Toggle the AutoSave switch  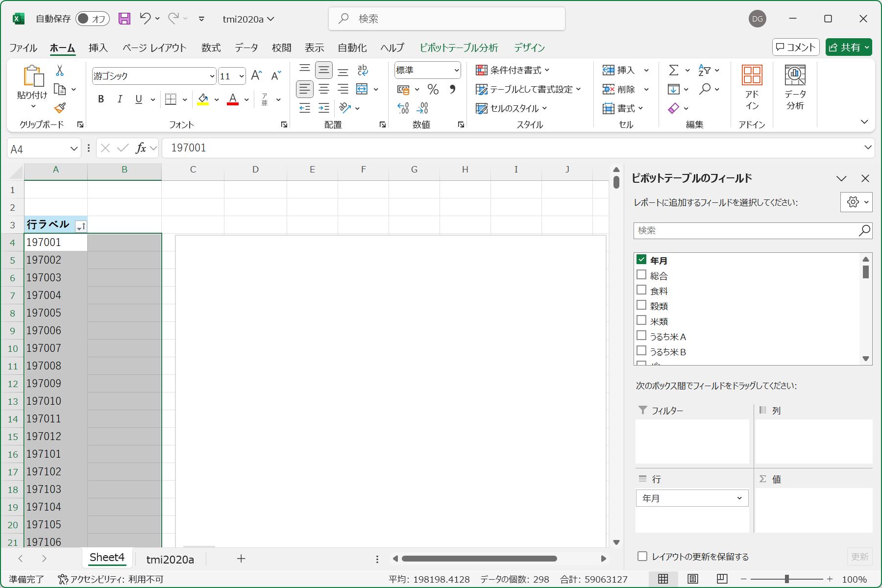pyautogui.click(x=92, y=19)
